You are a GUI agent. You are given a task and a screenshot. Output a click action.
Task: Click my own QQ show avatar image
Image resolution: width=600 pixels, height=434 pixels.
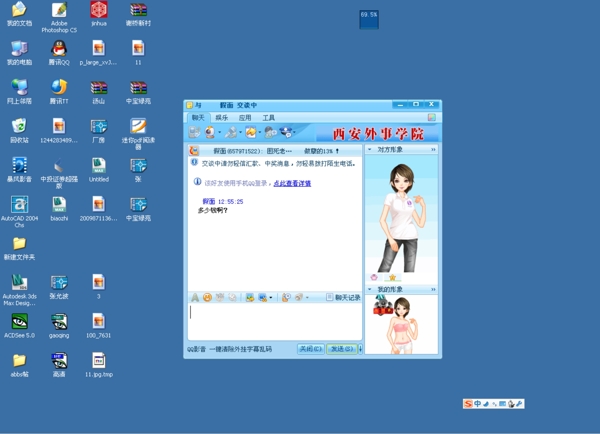(401, 325)
